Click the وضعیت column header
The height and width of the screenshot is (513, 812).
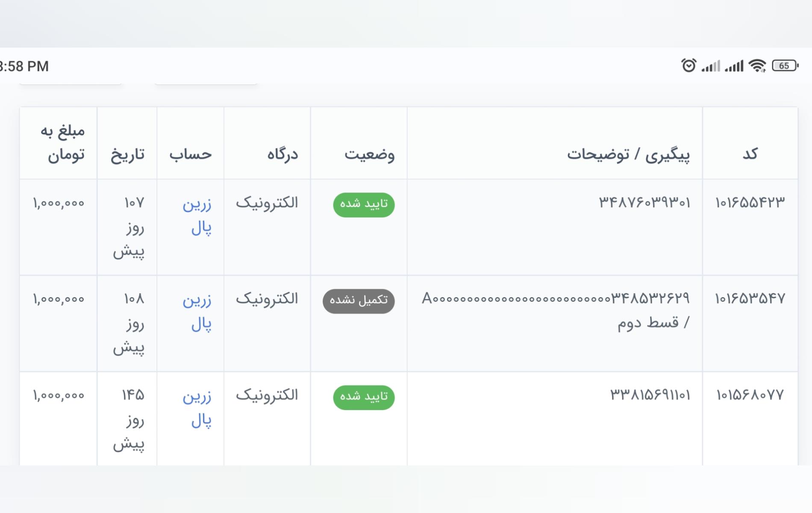[x=369, y=154]
